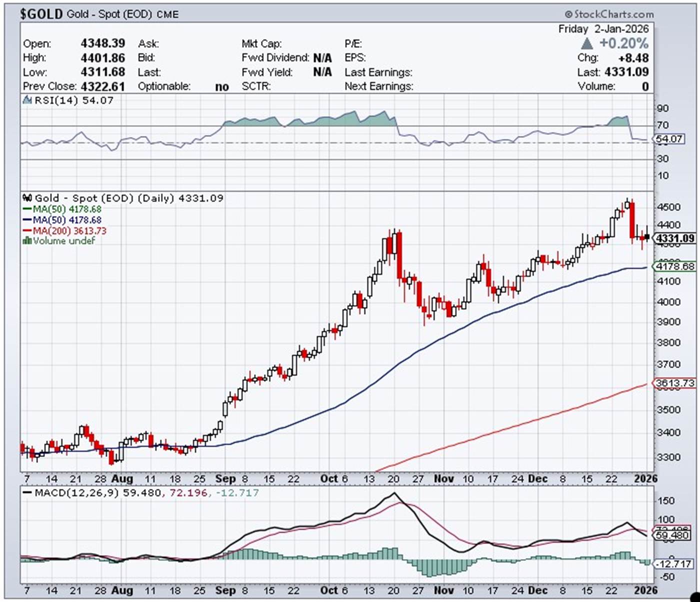Click the Friday 2-Jan-2026 date text
Screen dimensions: 700x602
[603, 29]
